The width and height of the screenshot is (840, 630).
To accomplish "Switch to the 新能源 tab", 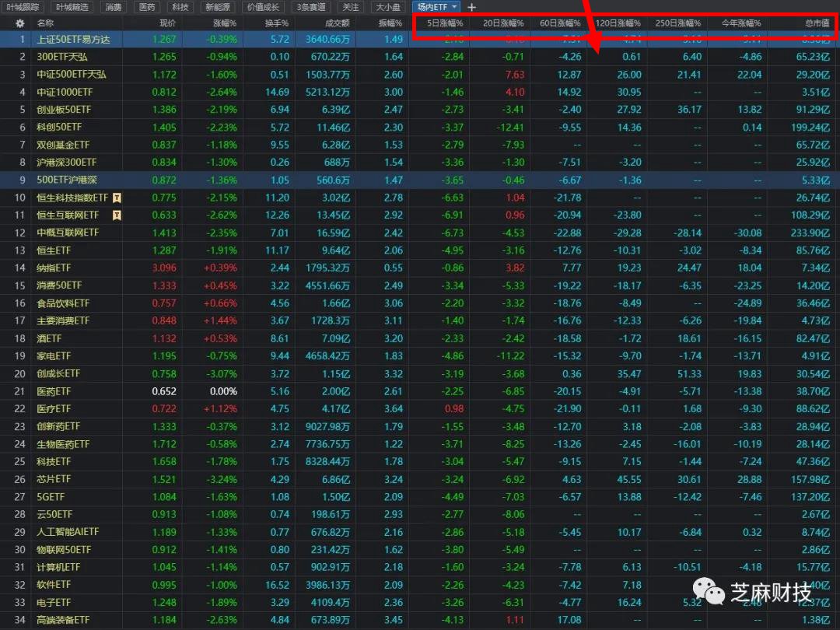I will (218, 7).
